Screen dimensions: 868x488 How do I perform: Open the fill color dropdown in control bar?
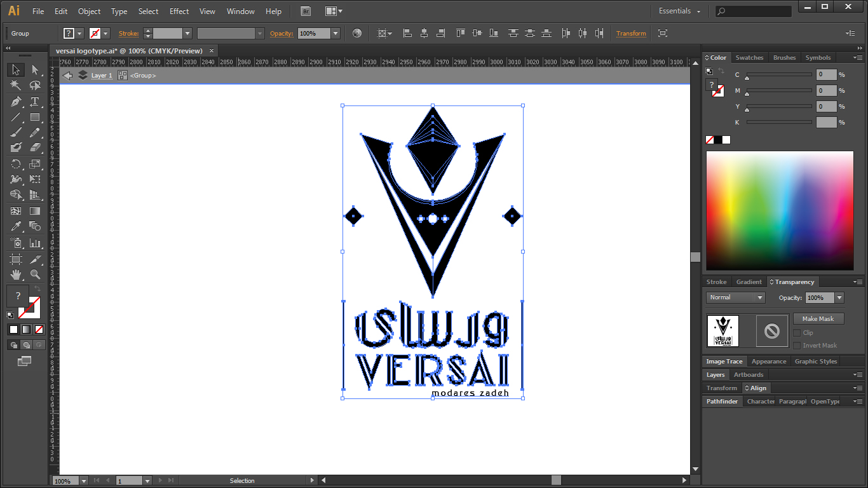(x=81, y=33)
